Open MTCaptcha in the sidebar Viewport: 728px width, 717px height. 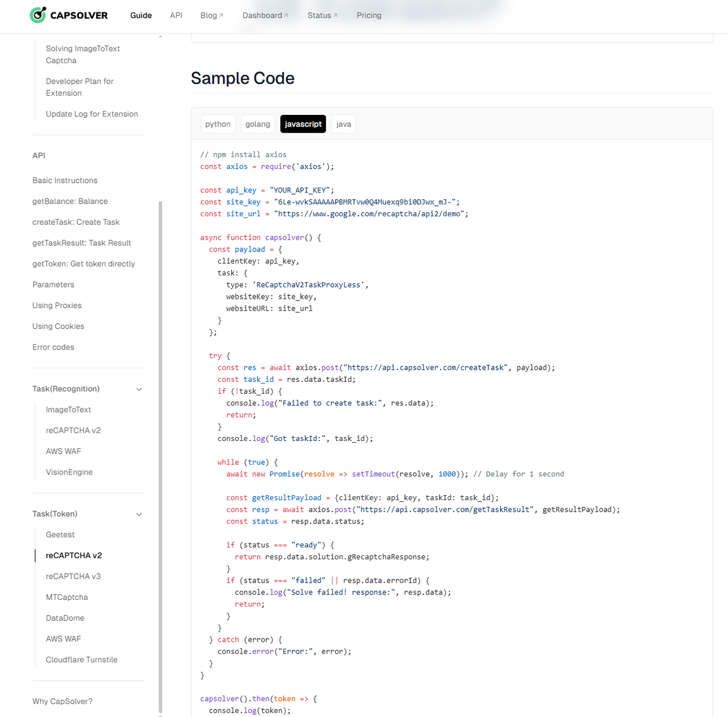coord(67,597)
